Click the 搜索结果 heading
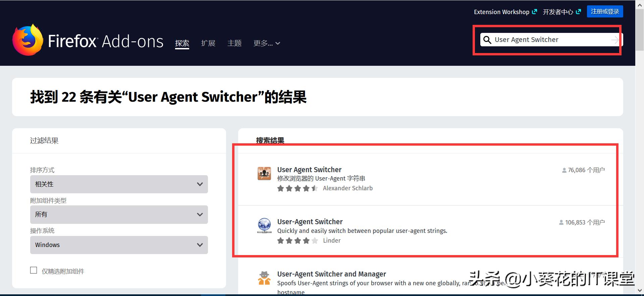Viewport: 644px width, 296px height. click(270, 140)
